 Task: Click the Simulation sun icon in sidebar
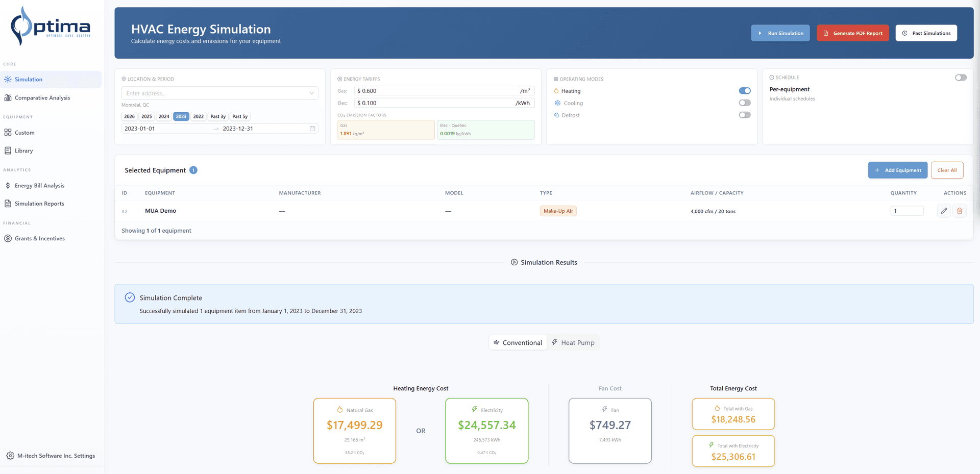click(x=8, y=79)
